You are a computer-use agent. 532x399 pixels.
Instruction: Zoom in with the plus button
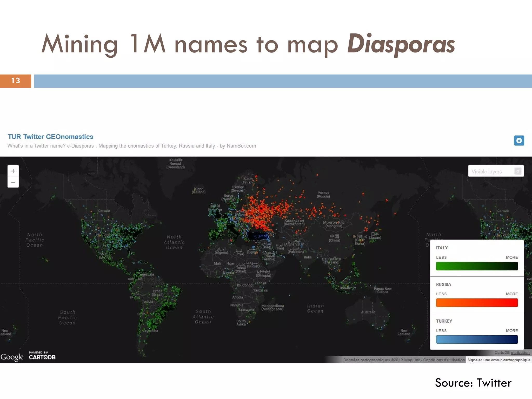[x=13, y=171]
